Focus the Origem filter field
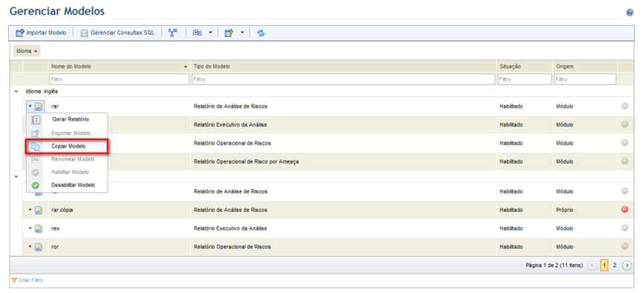 (x=585, y=79)
